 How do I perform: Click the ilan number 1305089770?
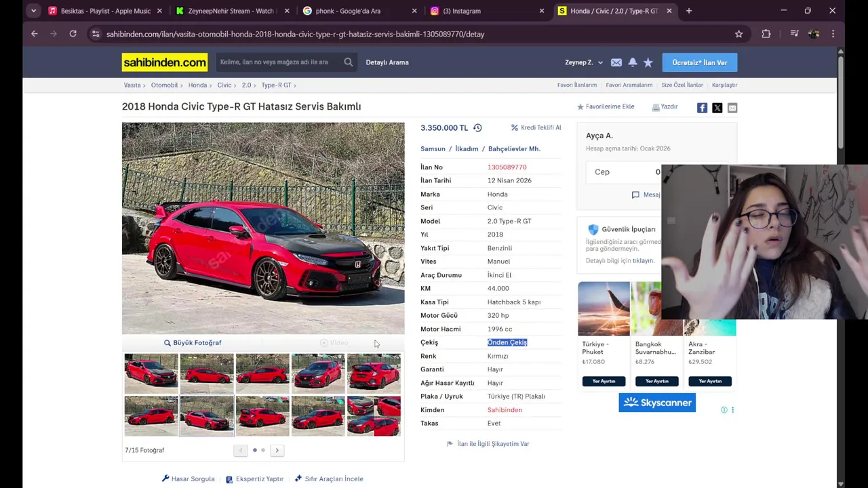507,167
